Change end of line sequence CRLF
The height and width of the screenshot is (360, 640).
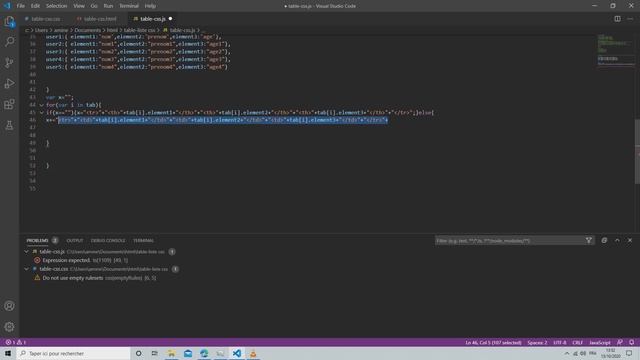(x=578, y=342)
